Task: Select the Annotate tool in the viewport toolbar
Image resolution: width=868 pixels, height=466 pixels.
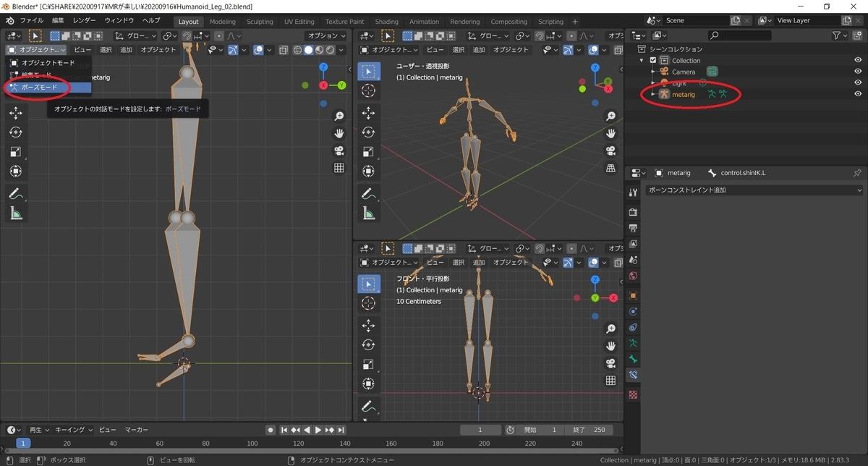Action: [x=16, y=193]
